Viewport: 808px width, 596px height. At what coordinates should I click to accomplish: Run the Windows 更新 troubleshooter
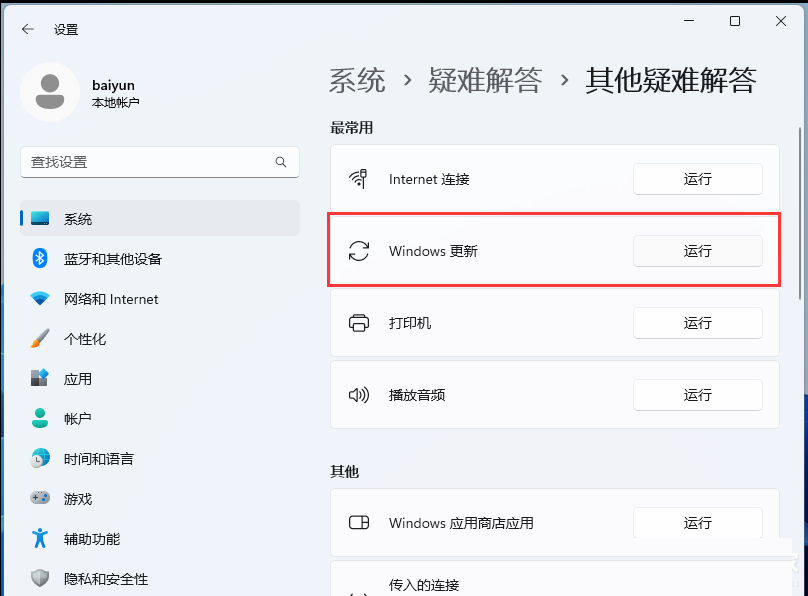pos(697,251)
